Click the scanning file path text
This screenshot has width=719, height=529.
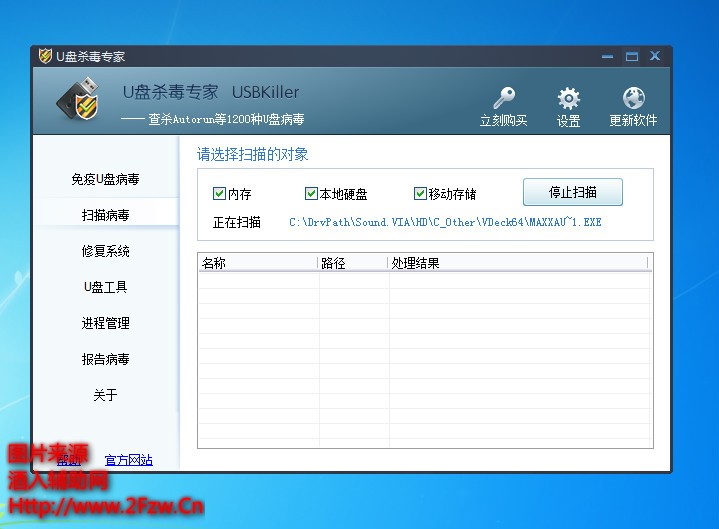[445, 222]
